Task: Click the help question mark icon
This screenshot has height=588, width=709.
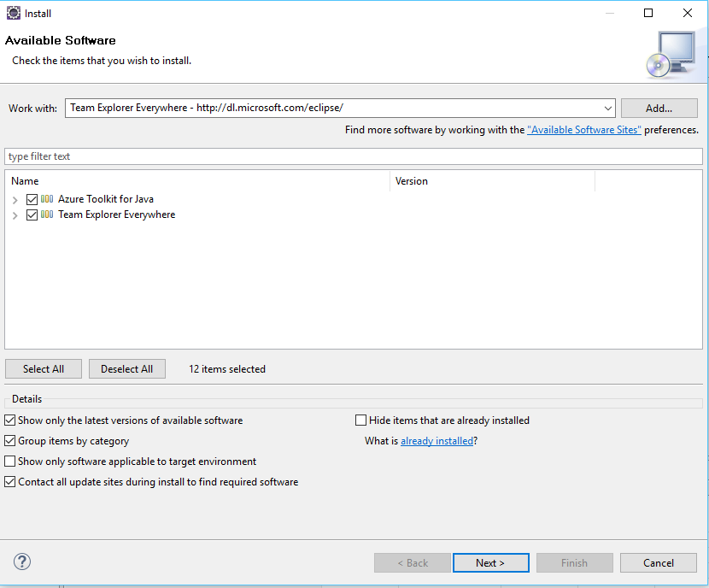Action: [x=23, y=562]
